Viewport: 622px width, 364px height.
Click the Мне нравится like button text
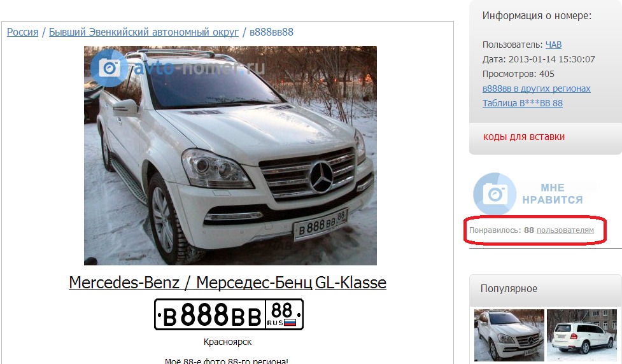click(552, 194)
